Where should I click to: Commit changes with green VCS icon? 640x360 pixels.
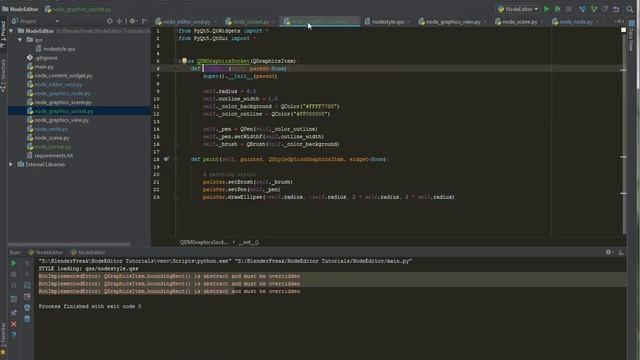click(x=594, y=9)
